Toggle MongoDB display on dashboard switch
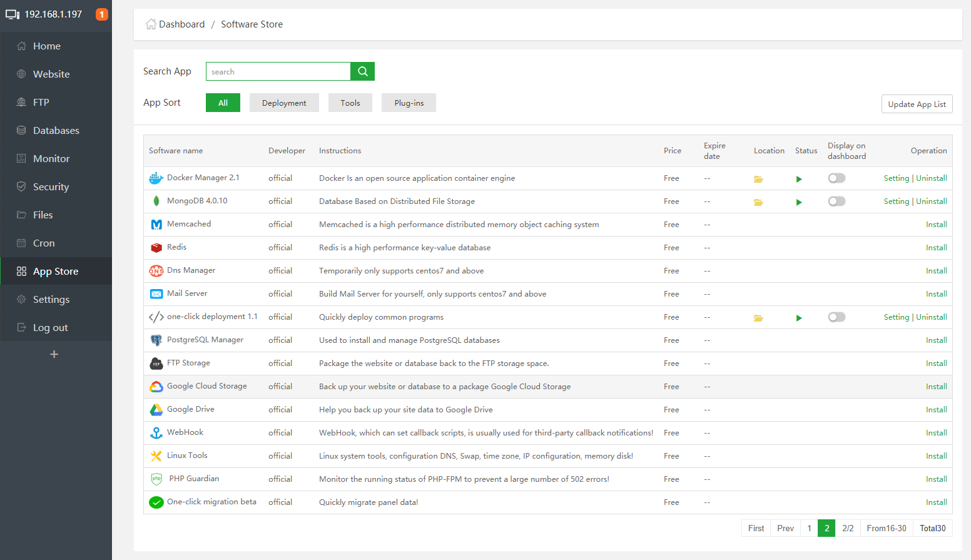This screenshot has height=560, width=971. coord(836,201)
